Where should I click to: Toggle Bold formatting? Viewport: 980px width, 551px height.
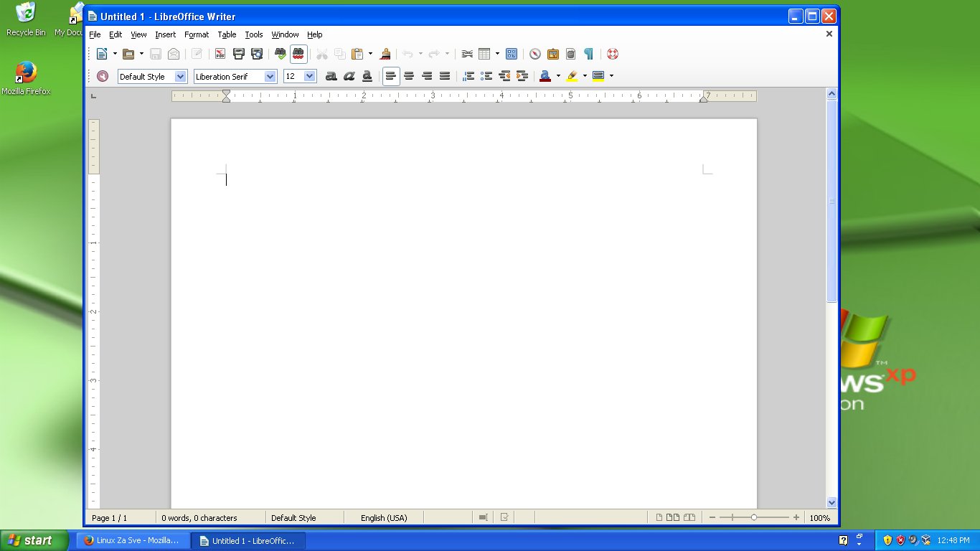(x=331, y=76)
